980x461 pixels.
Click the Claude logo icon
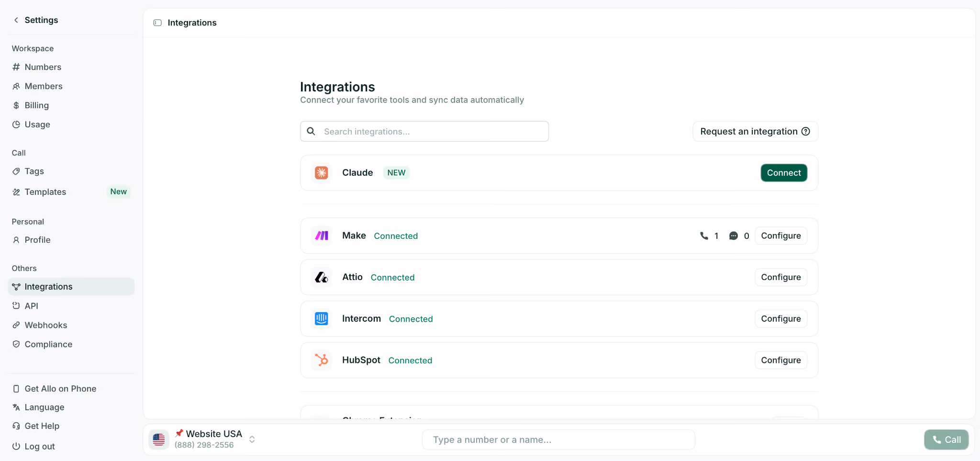point(322,173)
